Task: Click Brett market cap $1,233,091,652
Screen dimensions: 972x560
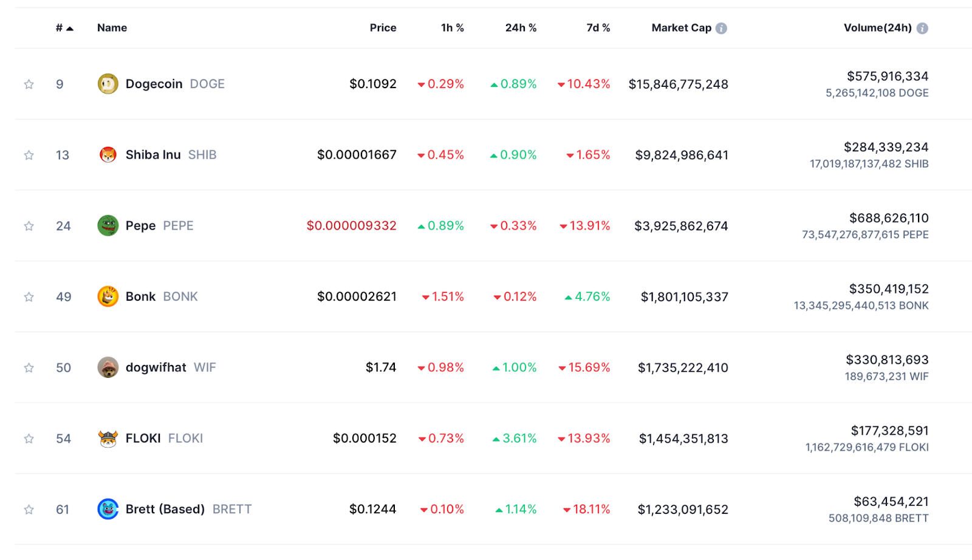Action: pyautogui.click(x=683, y=510)
